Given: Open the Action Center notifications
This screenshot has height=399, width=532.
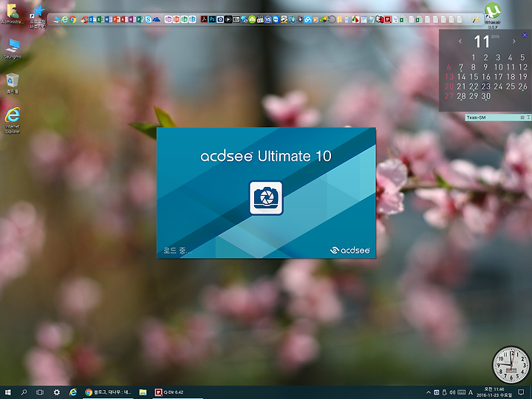Looking at the screenshot, I should pos(521,392).
